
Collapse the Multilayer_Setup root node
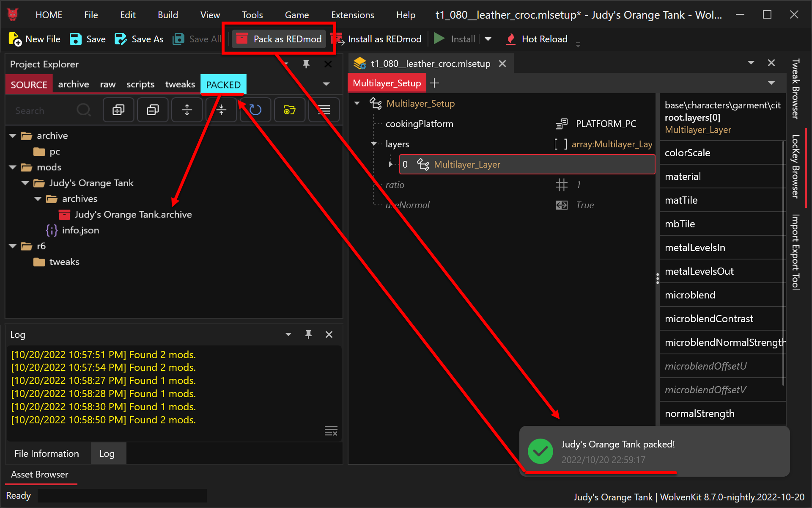(357, 103)
